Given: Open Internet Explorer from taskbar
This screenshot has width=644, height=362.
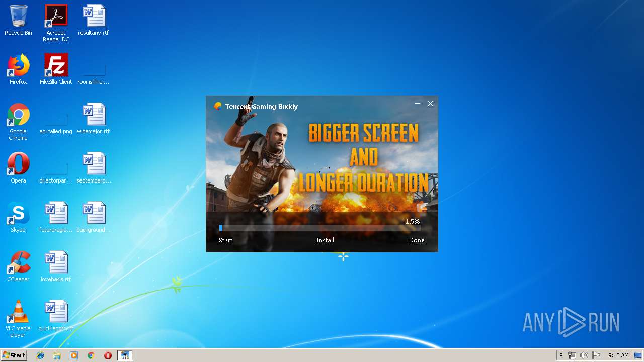Looking at the screenshot, I should (40, 355).
